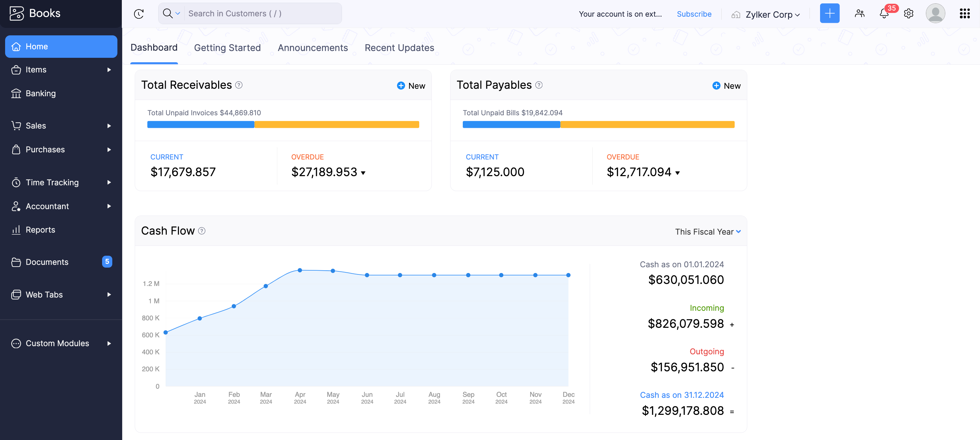Click the user profile avatar
The width and height of the screenshot is (980, 440).
click(x=935, y=14)
